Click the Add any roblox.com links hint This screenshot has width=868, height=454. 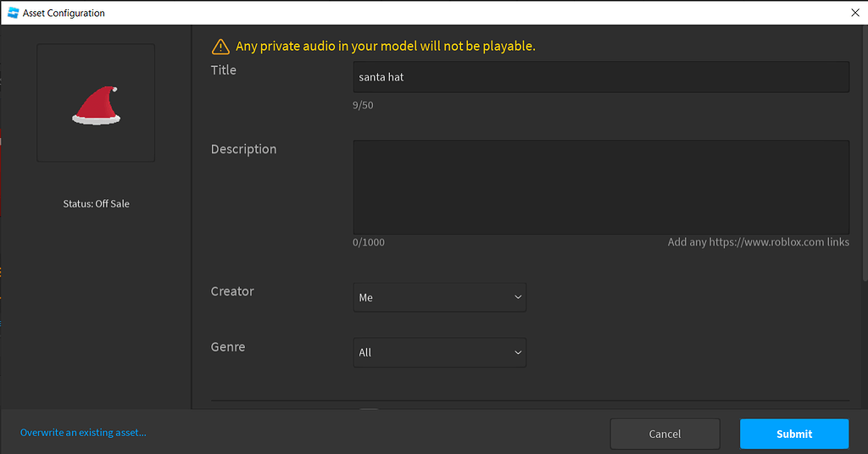pyautogui.click(x=759, y=242)
